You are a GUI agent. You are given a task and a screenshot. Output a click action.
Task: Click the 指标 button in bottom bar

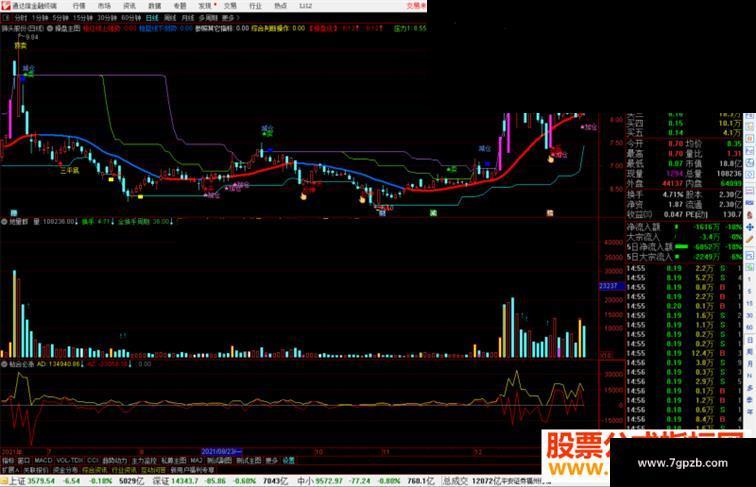click(x=8, y=461)
